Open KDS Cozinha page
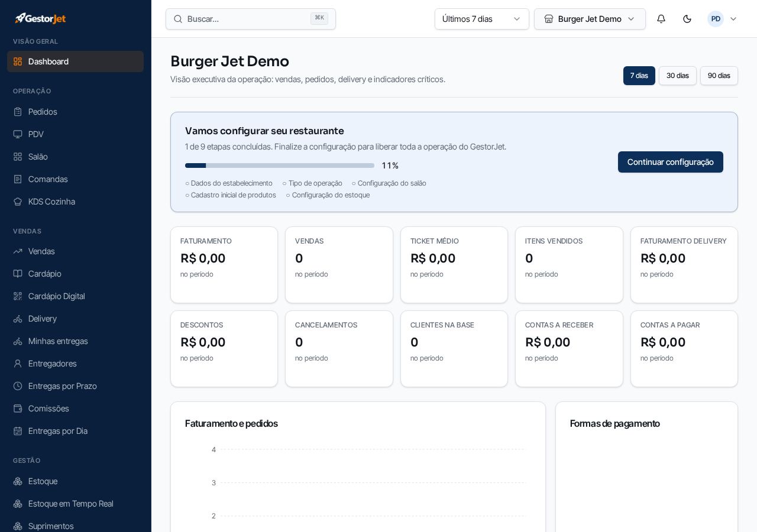 [x=75, y=202]
